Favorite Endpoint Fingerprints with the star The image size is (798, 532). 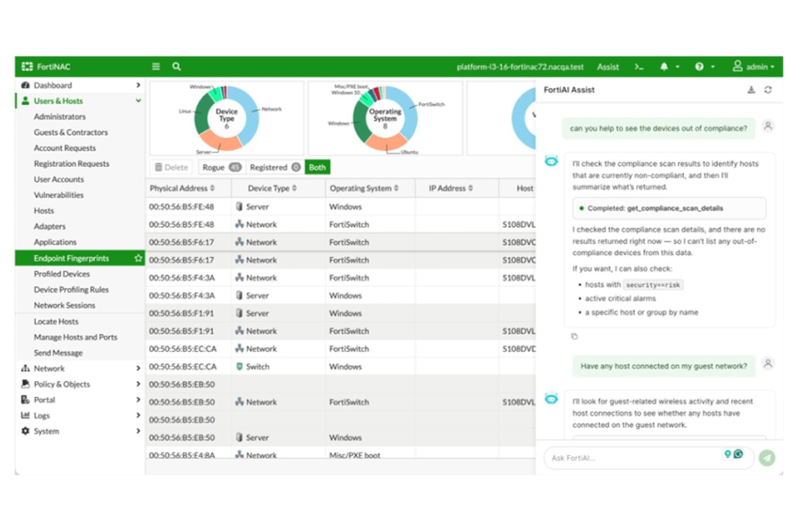tap(138, 258)
